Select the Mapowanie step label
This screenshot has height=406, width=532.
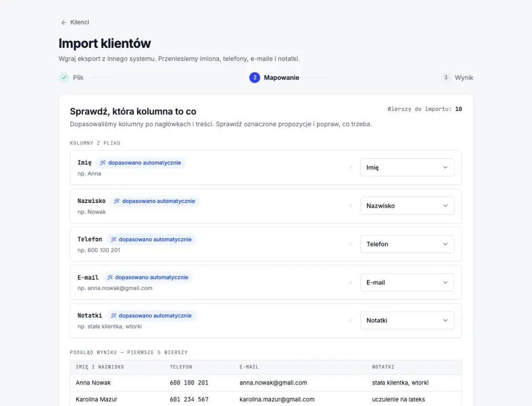point(281,78)
